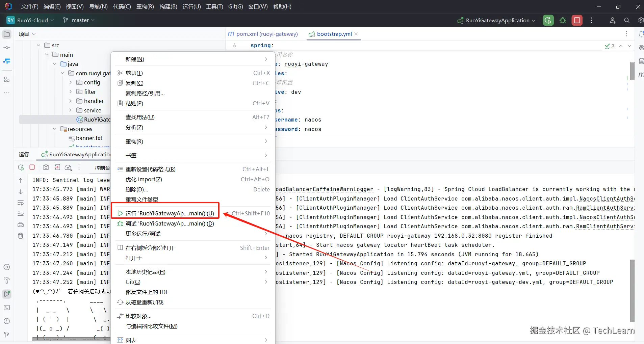
Task: Open the 项目 view dropdown
Action: point(27,34)
